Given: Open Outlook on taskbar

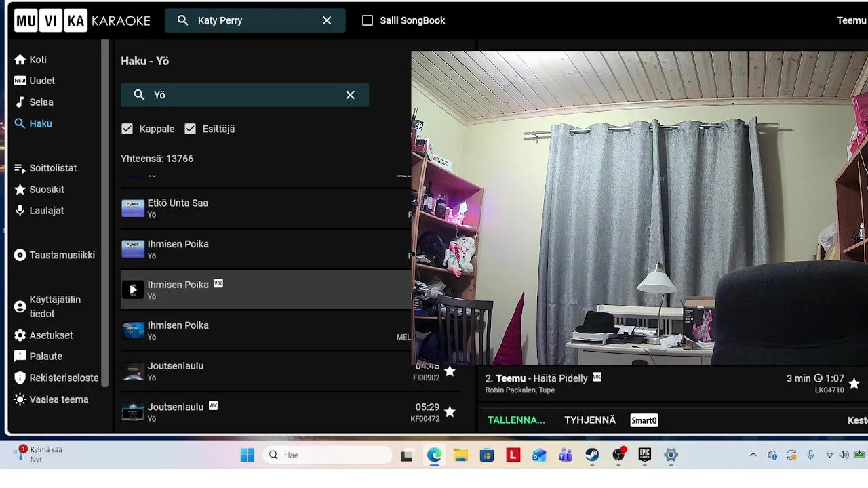Looking at the screenshot, I should [539, 455].
